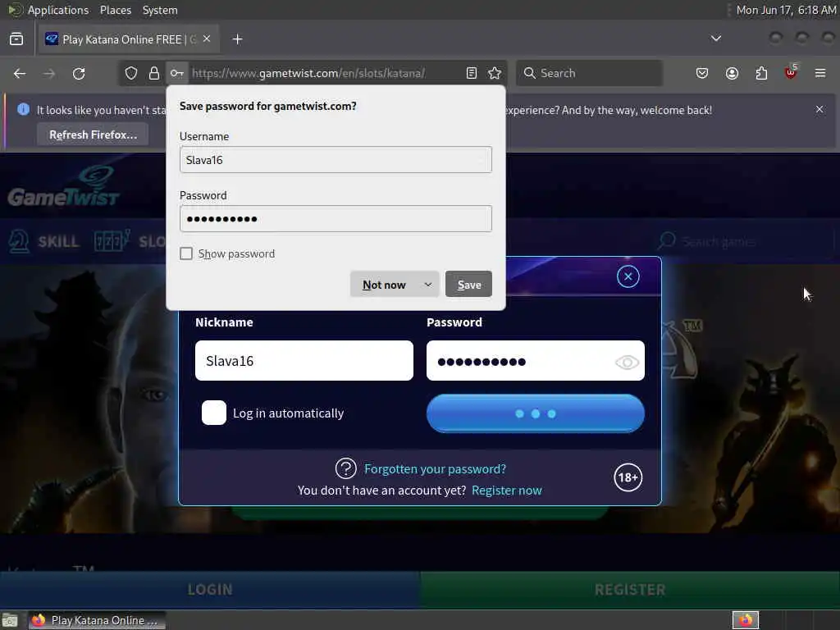Click the Refresh Firefox button
The width and height of the screenshot is (840, 630).
[x=94, y=135]
